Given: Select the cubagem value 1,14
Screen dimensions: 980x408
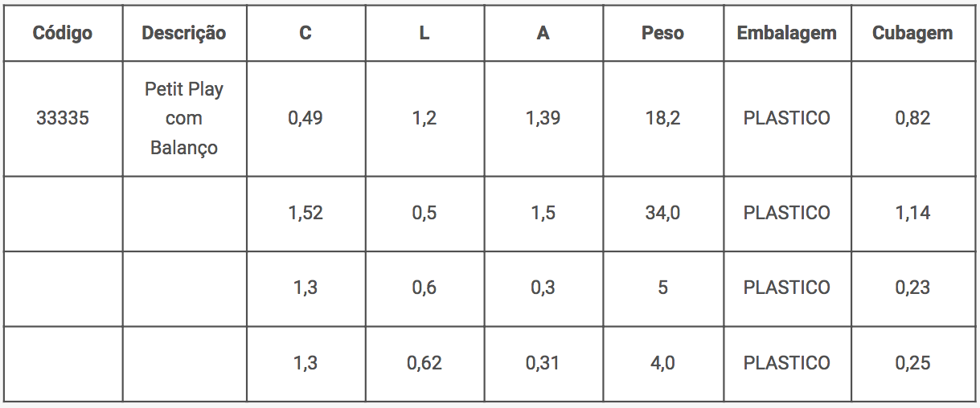Looking at the screenshot, I should pyautogui.click(x=912, y=213).
